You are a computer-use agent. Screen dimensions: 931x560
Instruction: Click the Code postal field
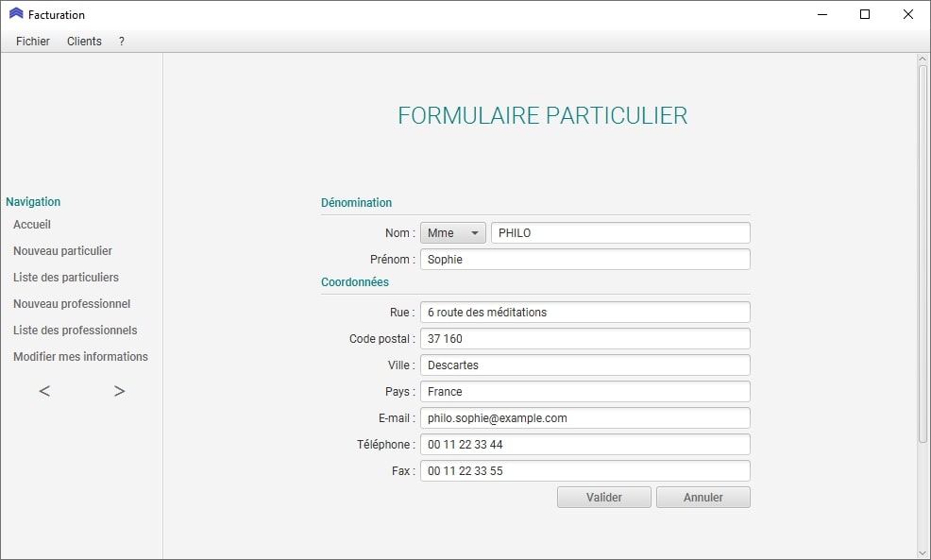(x=584, y=339)
